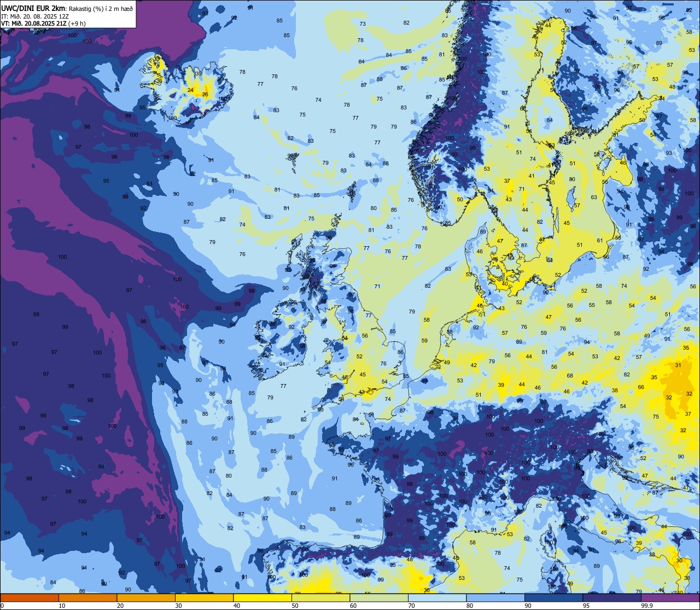Select the medium blue 80–90 legend block
Image resolution: width=700 pixels, height=610 pixels.
click(x=495, y=597)
